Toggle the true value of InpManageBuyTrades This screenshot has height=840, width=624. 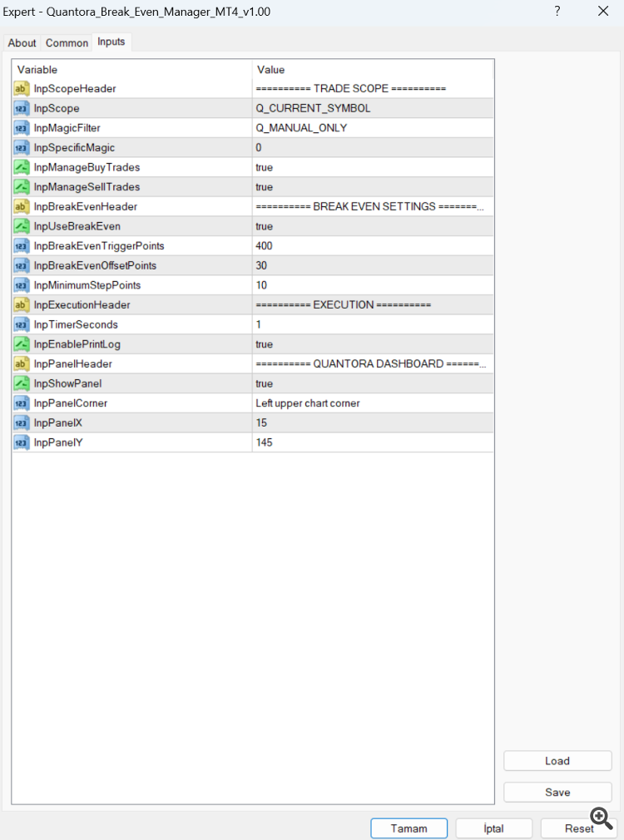tap(373, 167)
